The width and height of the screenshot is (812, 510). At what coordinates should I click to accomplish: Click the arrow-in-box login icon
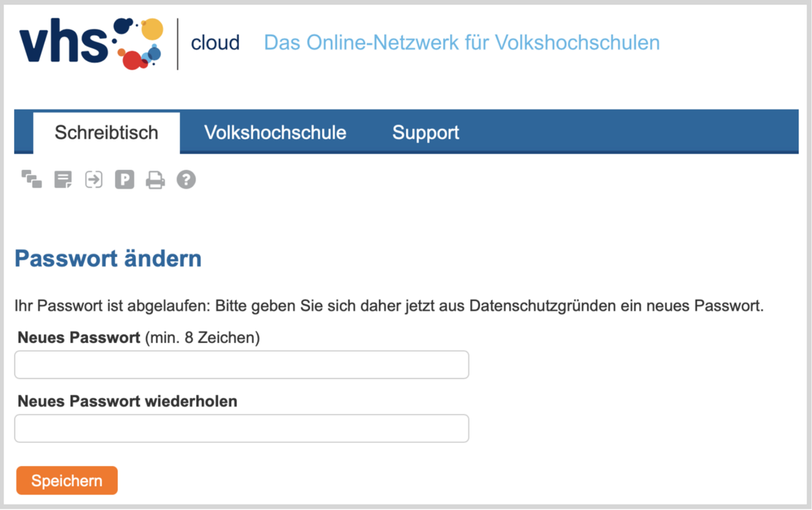93,180
